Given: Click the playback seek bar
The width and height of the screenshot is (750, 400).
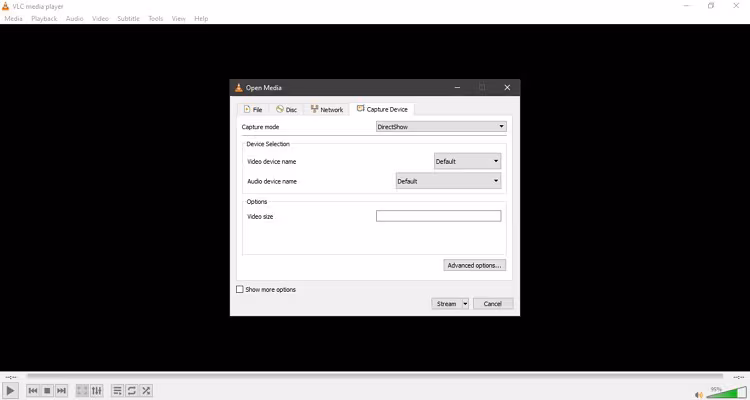Looking at the screenshot, I should pyautogui.click(x=375, y=377).
